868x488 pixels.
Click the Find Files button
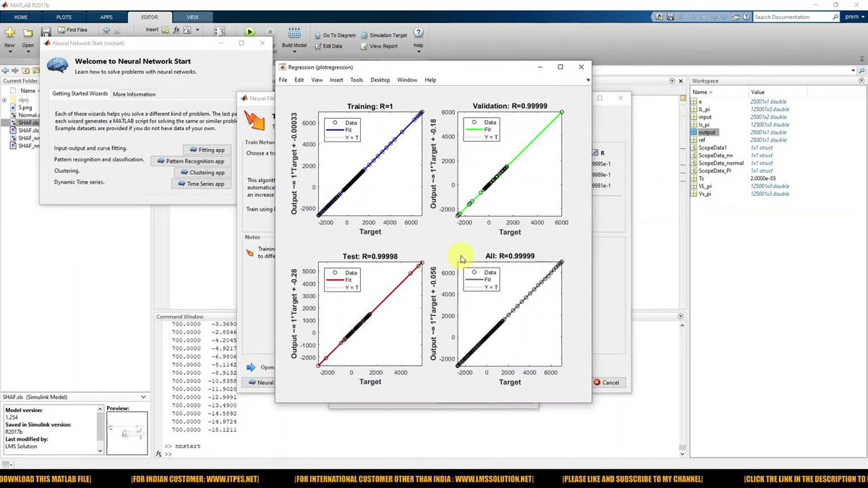click(x=71, y=30)
